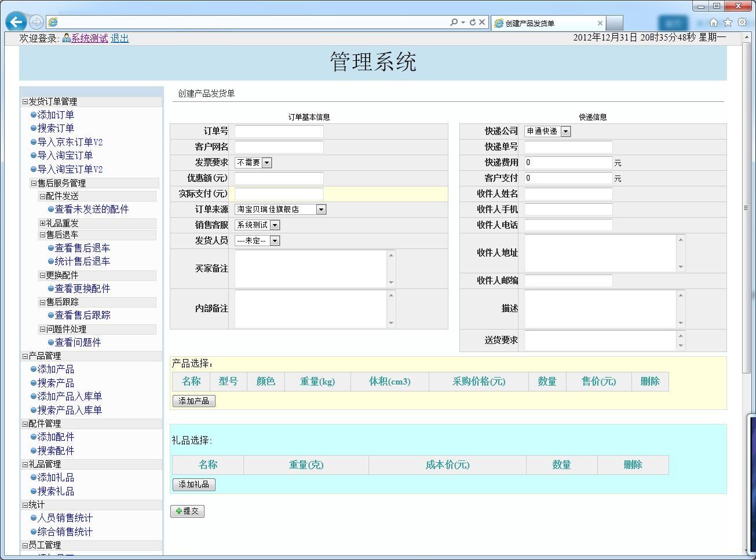The width and height of the screenshot is (756, 560).
Task: Click the 添加产品 button
Action: pyautogui.click(x=194, y=401)
